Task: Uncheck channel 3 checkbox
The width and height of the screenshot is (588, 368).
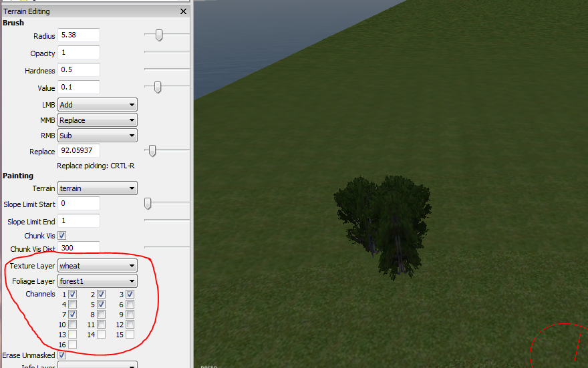Action: pyautogui.click(x=130, y=295)
